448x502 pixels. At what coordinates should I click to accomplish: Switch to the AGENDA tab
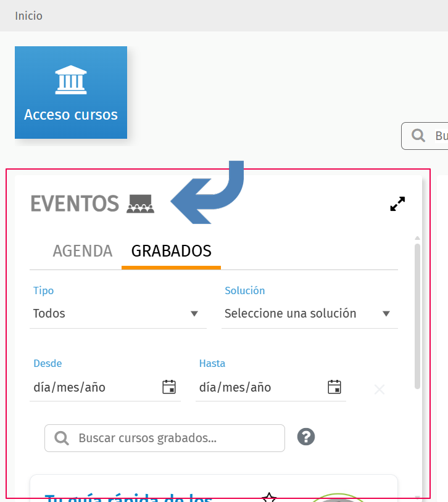tap(83, 251)
